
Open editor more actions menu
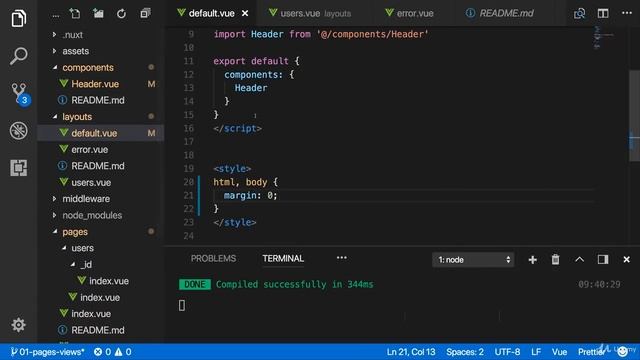[627, 13]
